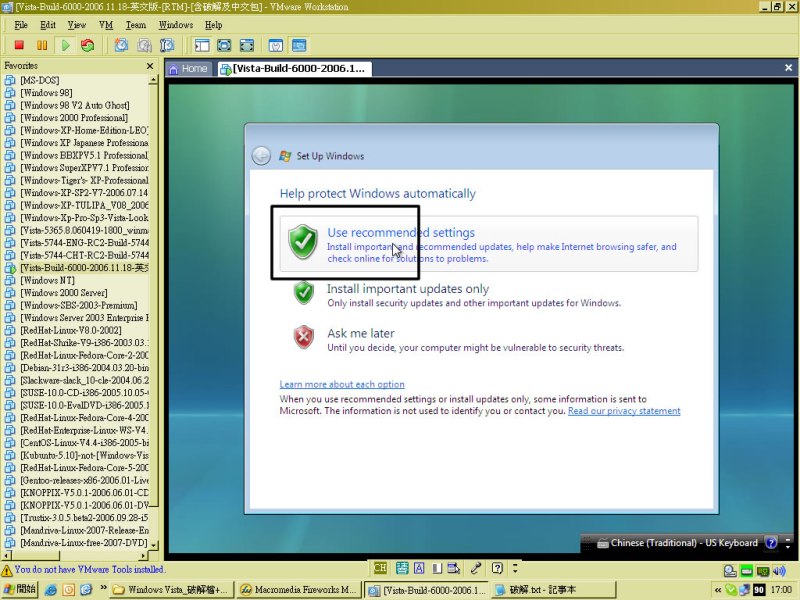Click the Suspend (pause) toolbar icon
Image resolution: width=800 pixels, height=600 pixels.
(x=42, y=45)
